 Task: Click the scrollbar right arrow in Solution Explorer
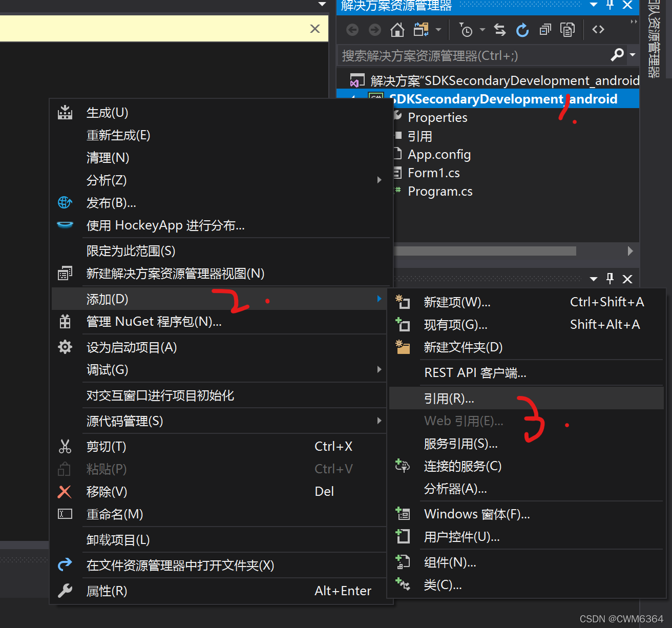(630, 251)
